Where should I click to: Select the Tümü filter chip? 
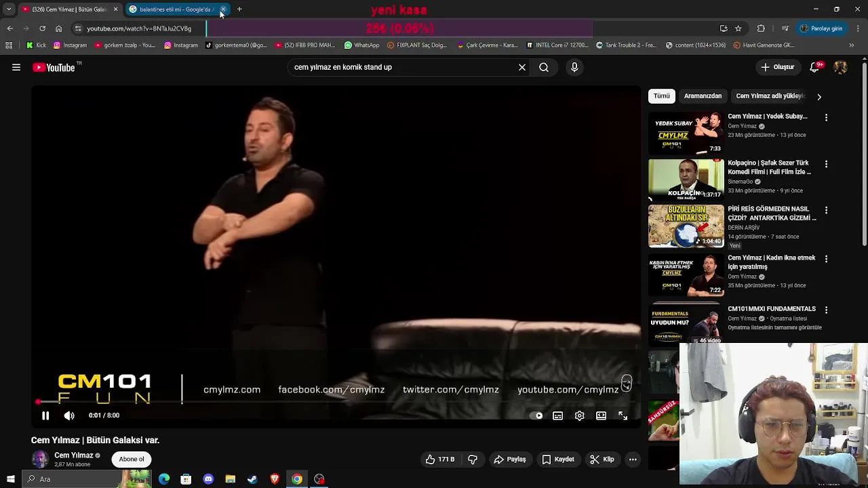point(662,96)
